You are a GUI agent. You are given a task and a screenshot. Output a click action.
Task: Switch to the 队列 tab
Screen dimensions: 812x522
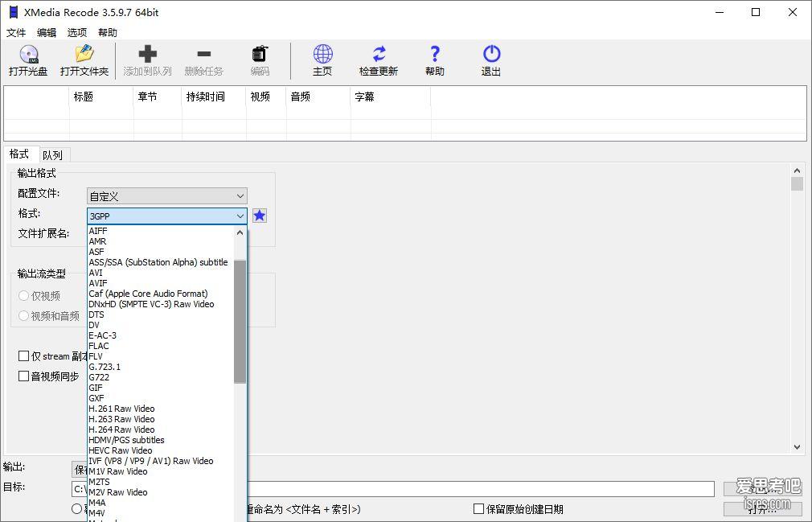tap(52, 155)
